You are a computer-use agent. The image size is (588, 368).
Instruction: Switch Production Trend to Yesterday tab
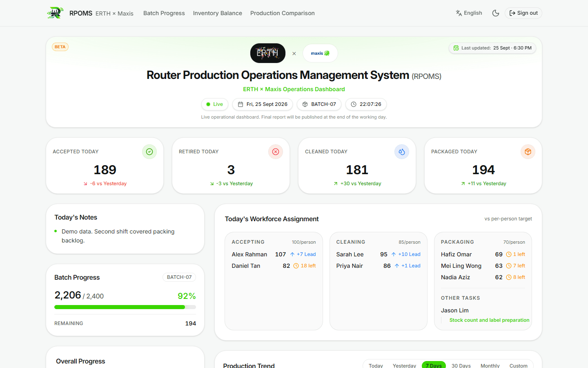click(404, 366)
